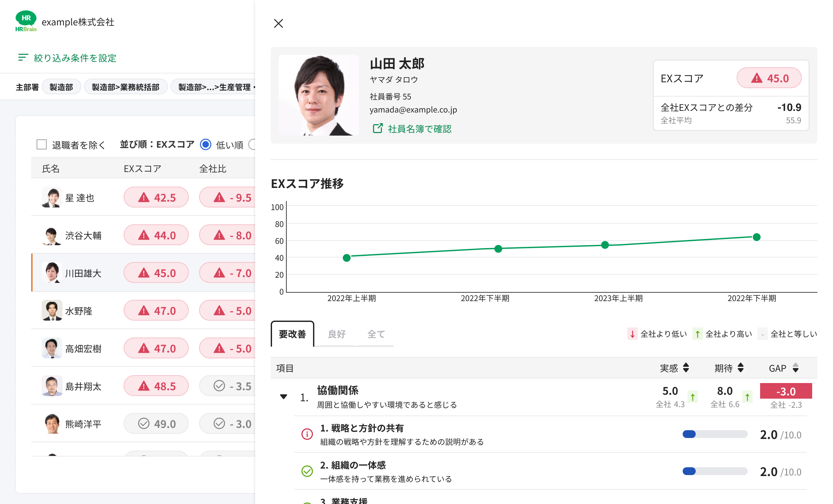Screen dimensions: 833x504
Task: Select the 製造部 department chip
Action: click(x=61, y=87)
